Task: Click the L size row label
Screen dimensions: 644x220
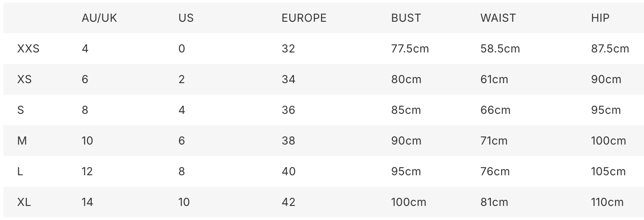Action: [x=20, y=171]
